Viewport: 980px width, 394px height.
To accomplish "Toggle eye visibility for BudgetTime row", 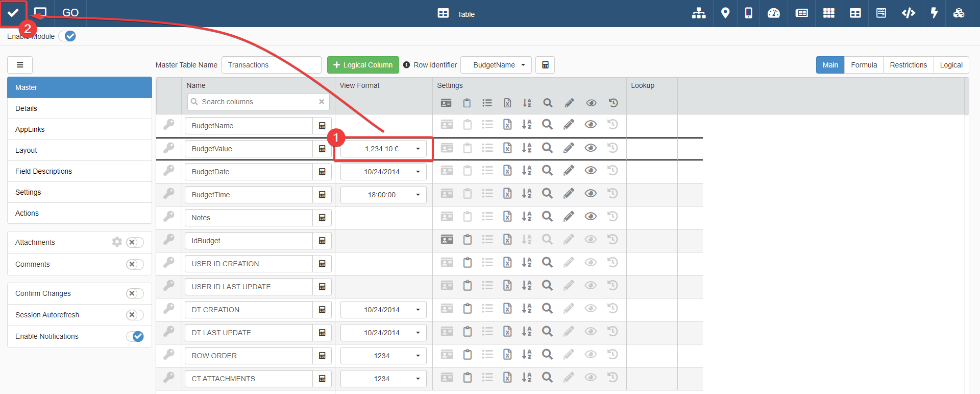I will pos(591,194).
